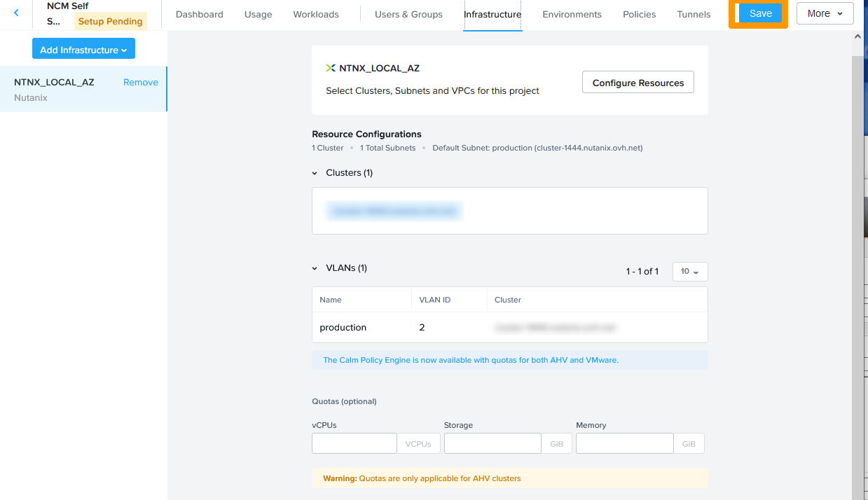Click the back arrow icon
The image size is (868, 500).
16,13
